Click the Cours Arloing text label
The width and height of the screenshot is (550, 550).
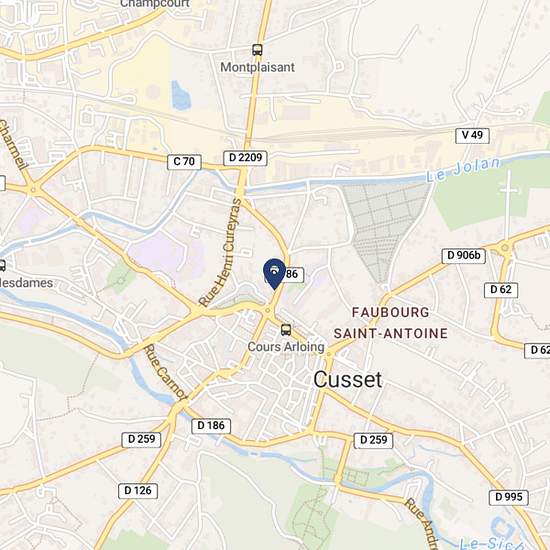click(286, 347)
